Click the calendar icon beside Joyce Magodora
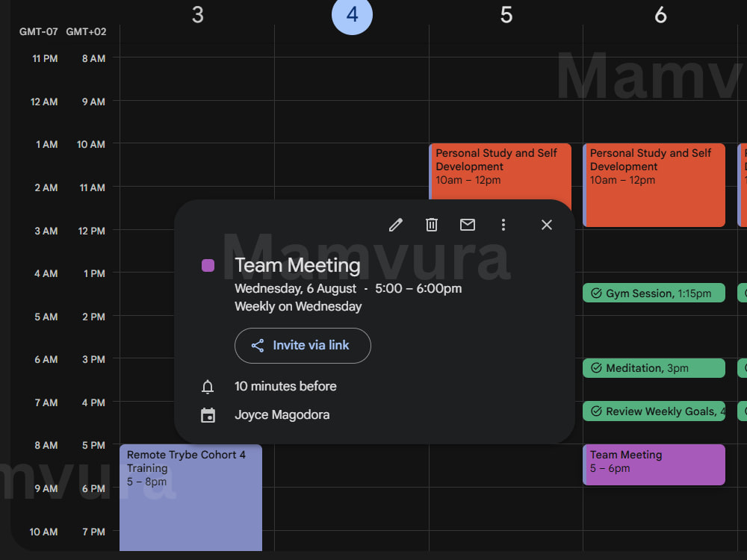This screenshot has width=747, height=560. [208, 415]
